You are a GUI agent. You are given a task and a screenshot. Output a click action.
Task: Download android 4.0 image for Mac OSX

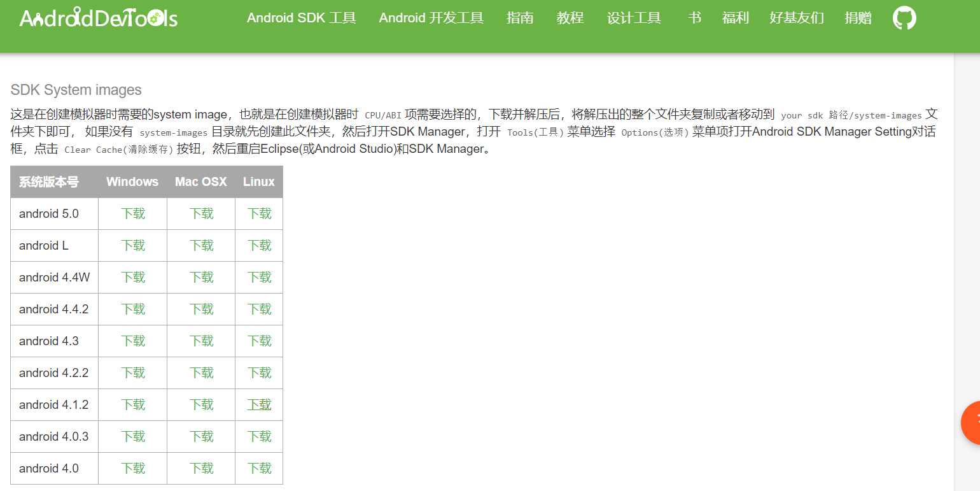point(201,468)
